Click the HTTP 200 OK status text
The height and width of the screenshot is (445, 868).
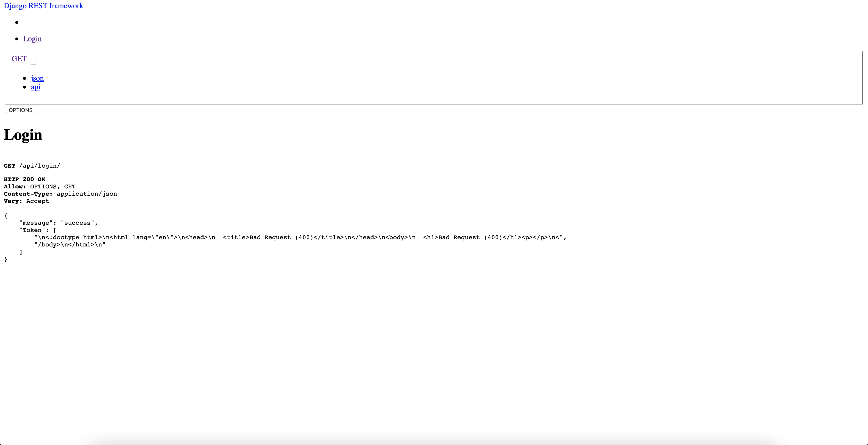click(x=24, y=179)
